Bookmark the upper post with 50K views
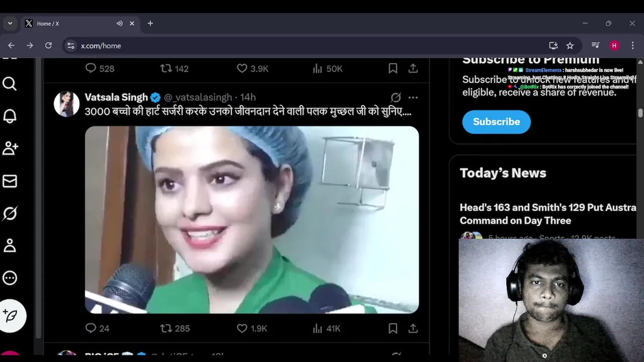Image resolution: width=644 pixels, height=362 pixels. pos(393,68)
